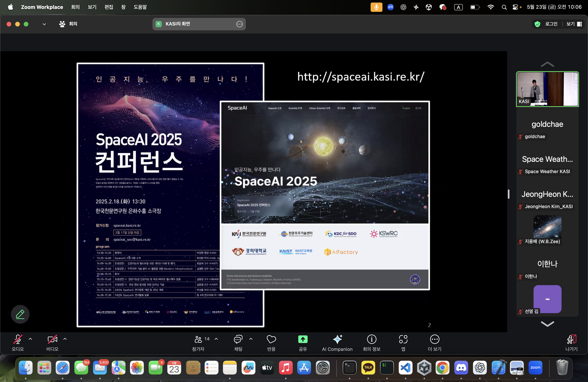
Task: Click the clock date 5월 23일 in menu bar
Action: (554, 7)
